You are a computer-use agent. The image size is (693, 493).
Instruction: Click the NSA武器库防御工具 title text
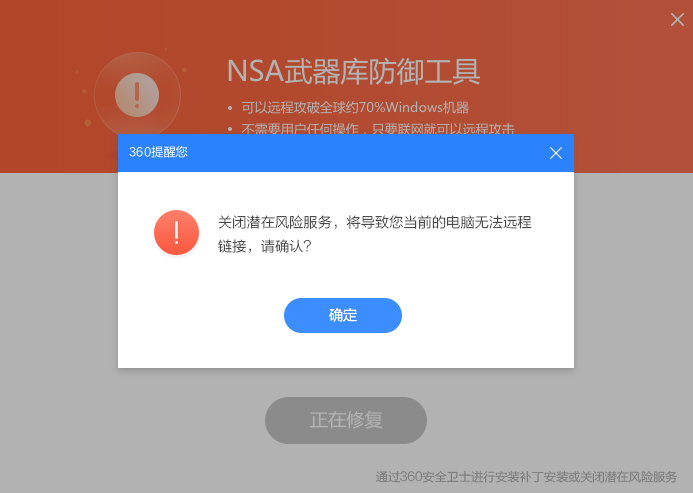354,72
